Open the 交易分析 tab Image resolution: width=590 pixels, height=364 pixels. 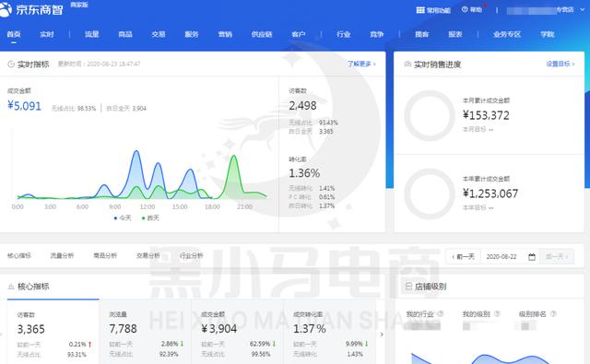(147, 255)
